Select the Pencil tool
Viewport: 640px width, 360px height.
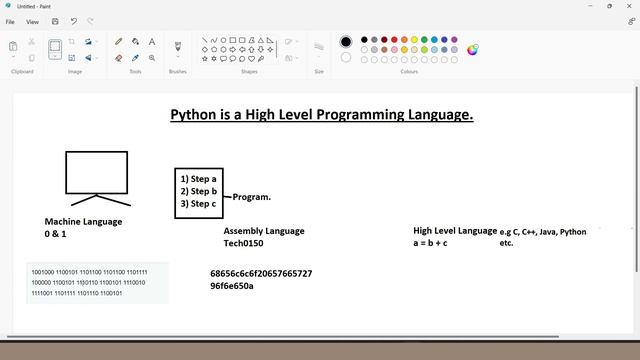pyautogui.click(x=118, y=42)
